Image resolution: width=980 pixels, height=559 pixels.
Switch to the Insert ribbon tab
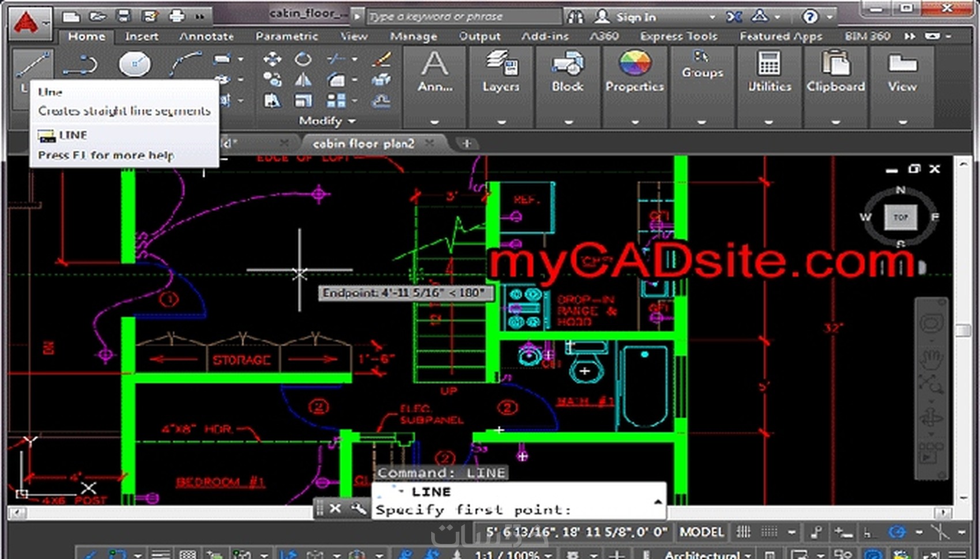point(141,36)
